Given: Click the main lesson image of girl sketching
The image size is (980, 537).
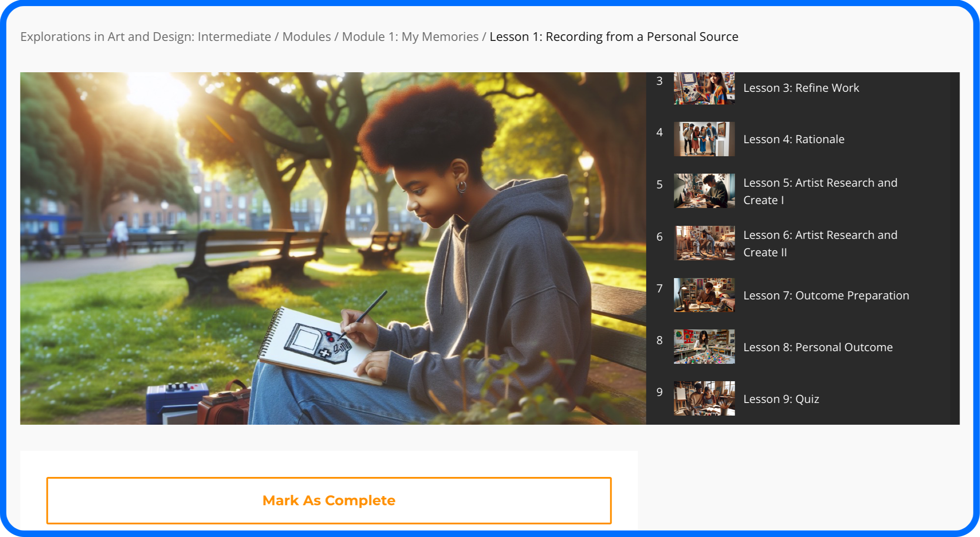Looking at the screenshot, I should tap(333, 248).
